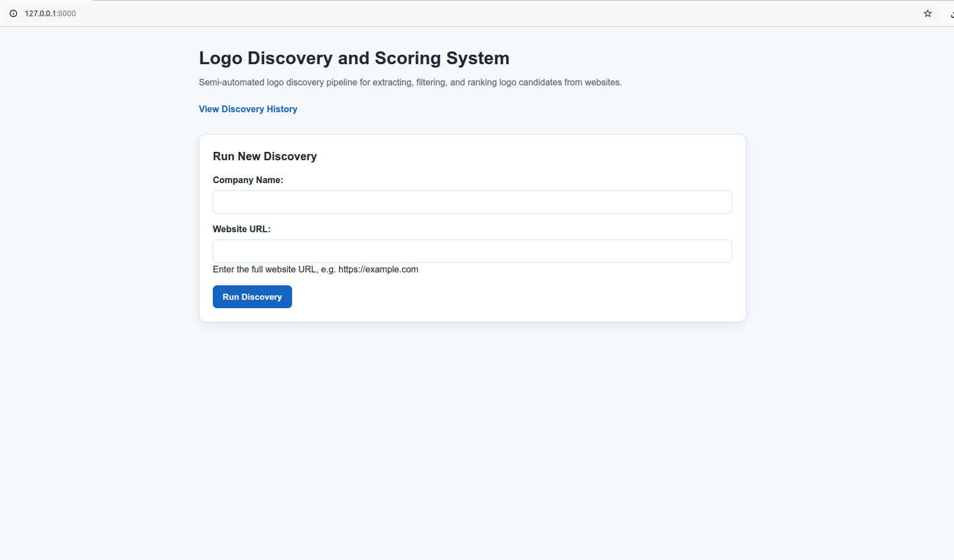Viewport: 954px width, 560px height.
Task: Click the Website URL label
Action: coord(241,229)
